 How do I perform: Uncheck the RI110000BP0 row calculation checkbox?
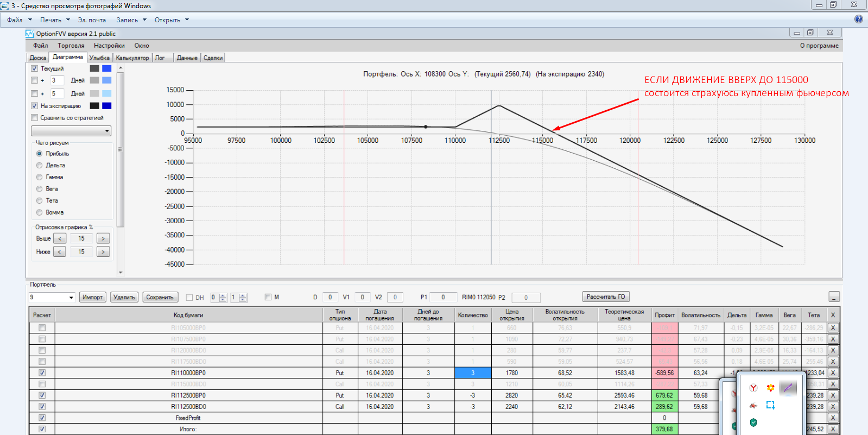pos(42,373)
